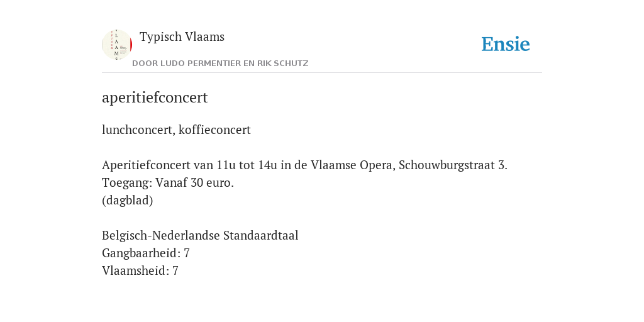Click the Typisch Vlaams book cover avatar
This screenshot has width=644, height=322.
(x=117, y=45)
